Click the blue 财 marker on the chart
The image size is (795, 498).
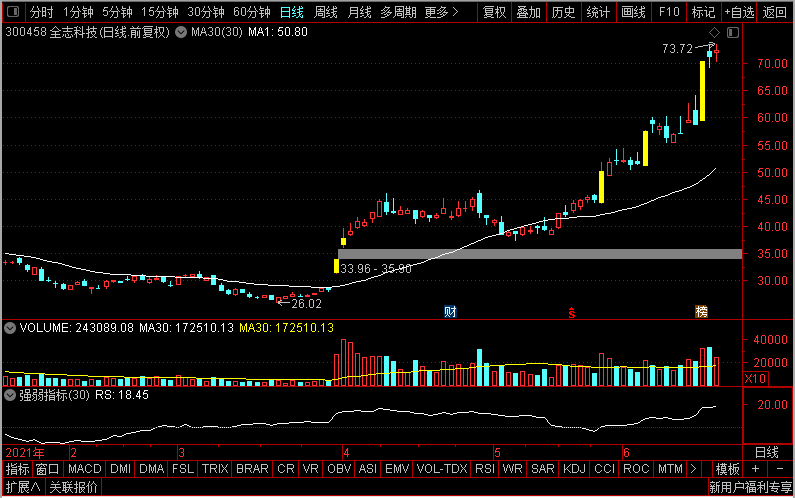tap(450, 311)
